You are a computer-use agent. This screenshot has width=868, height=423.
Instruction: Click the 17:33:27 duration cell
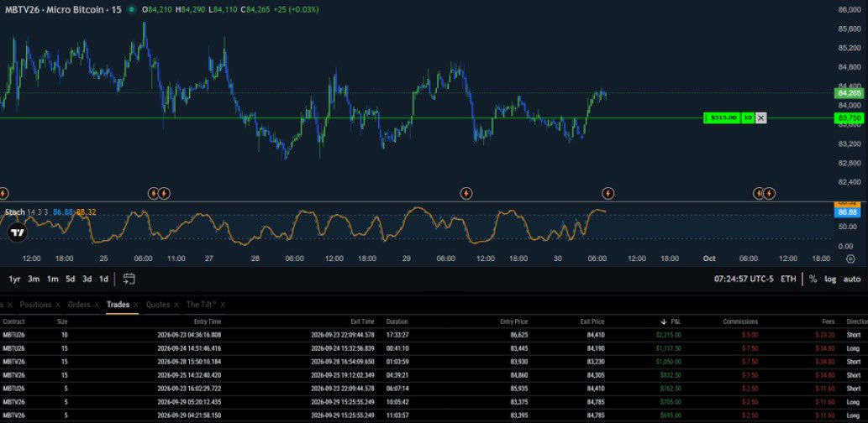tap(397, 335)
